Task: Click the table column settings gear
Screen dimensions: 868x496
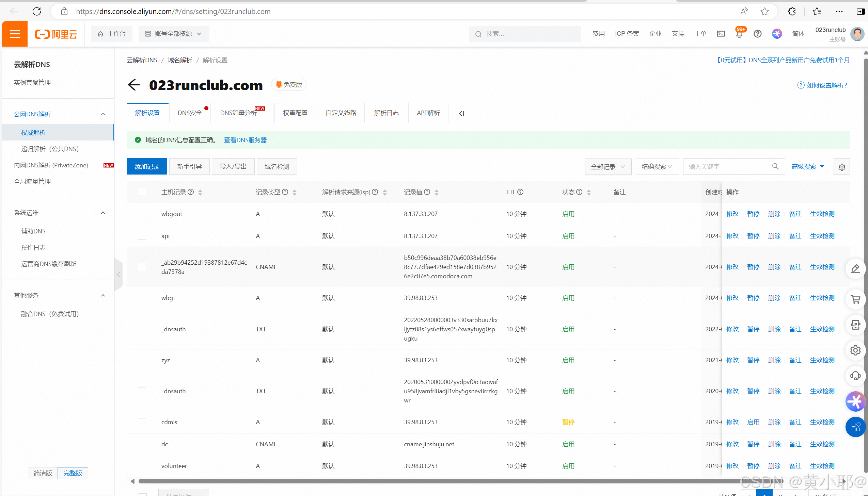Action: tap(841, 167)
